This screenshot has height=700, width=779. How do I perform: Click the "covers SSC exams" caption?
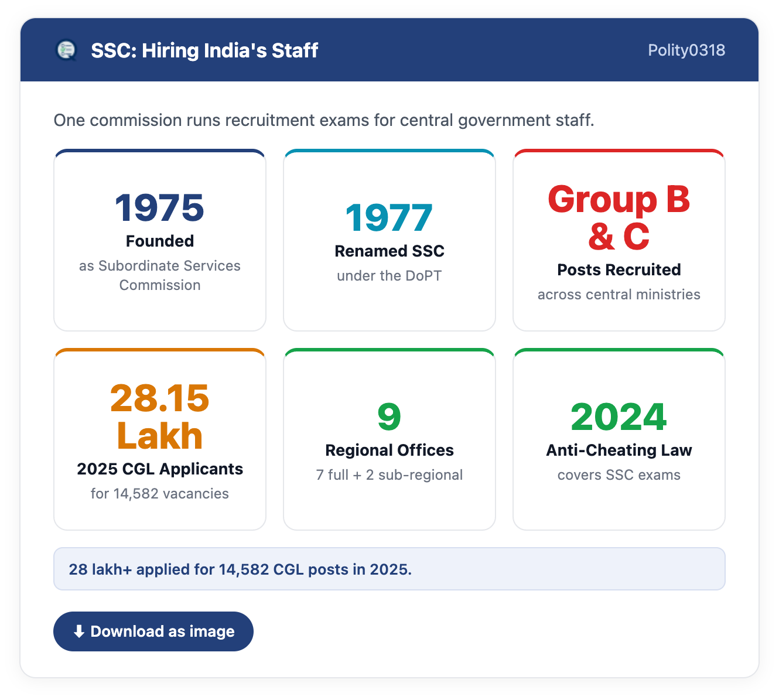(619, 474)
